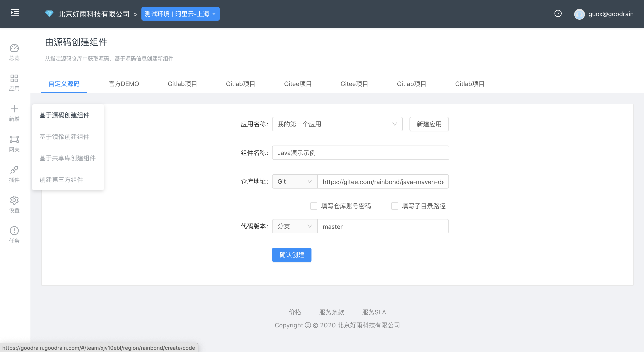Select 基于镜像创建组件 from the menu
This screenshot has height=352, width=644.
(x=64, y=137)
